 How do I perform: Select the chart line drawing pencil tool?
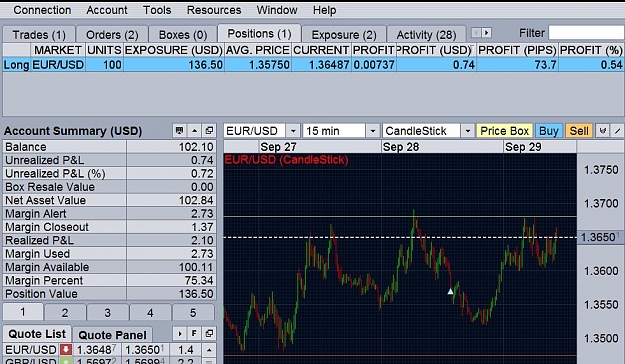click(617, 131)
